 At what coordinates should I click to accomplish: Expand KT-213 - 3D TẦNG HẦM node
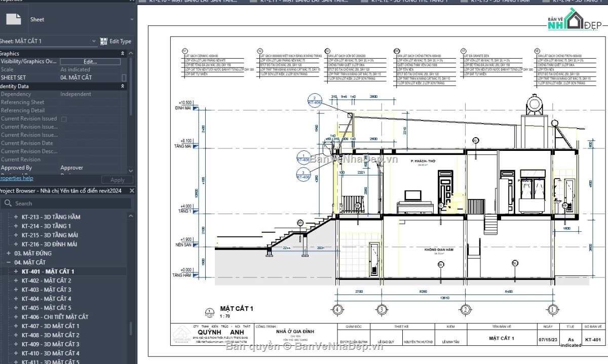pyautogui.click(x=16, y=217)
